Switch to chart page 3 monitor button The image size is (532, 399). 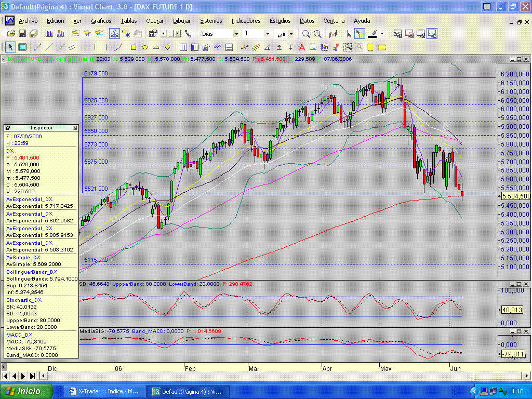point(421,34)
